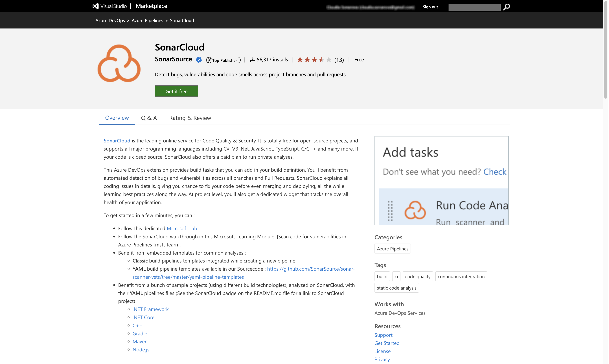
Task: Open the Microsoft Lab link
Action: point(182,229)
